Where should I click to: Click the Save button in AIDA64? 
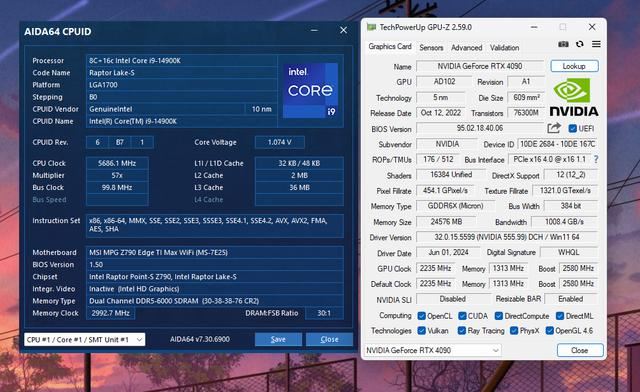pyautogui.click(x=278, y=339)
